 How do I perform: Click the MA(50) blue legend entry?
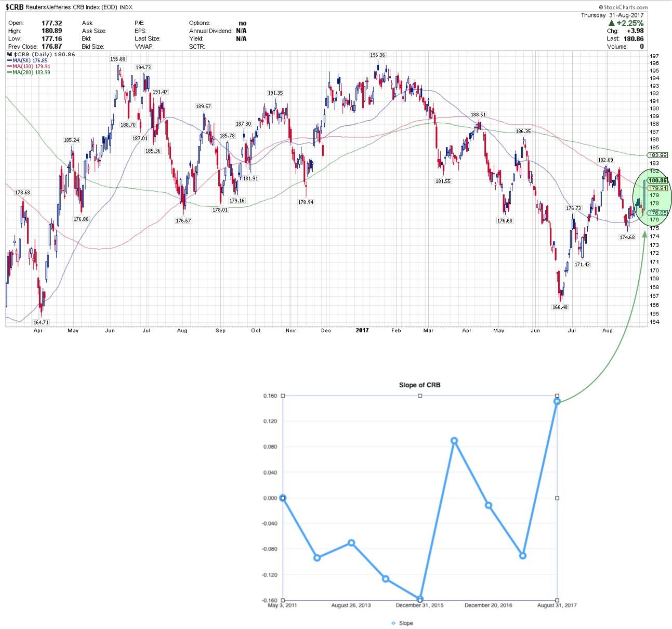pyautogui.click(x=29, y=61)
